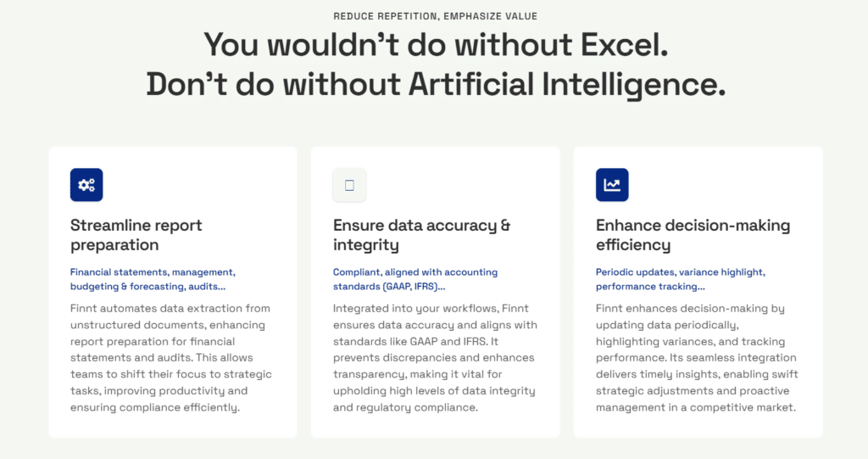
Task: Click "management in a competitive market" in the third card
Action: 695,407
